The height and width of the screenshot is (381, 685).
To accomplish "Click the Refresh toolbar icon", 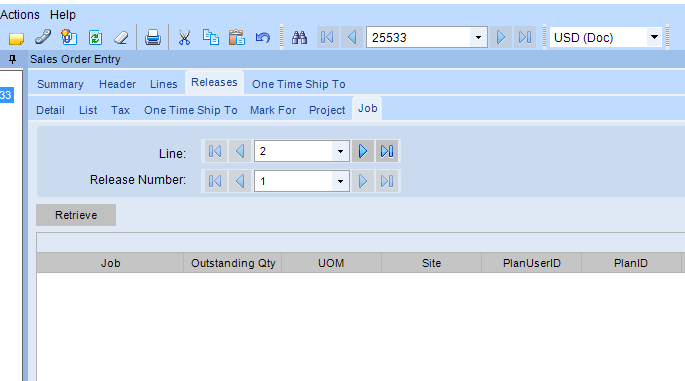I will pyautogui.click(x=95, y=38).
